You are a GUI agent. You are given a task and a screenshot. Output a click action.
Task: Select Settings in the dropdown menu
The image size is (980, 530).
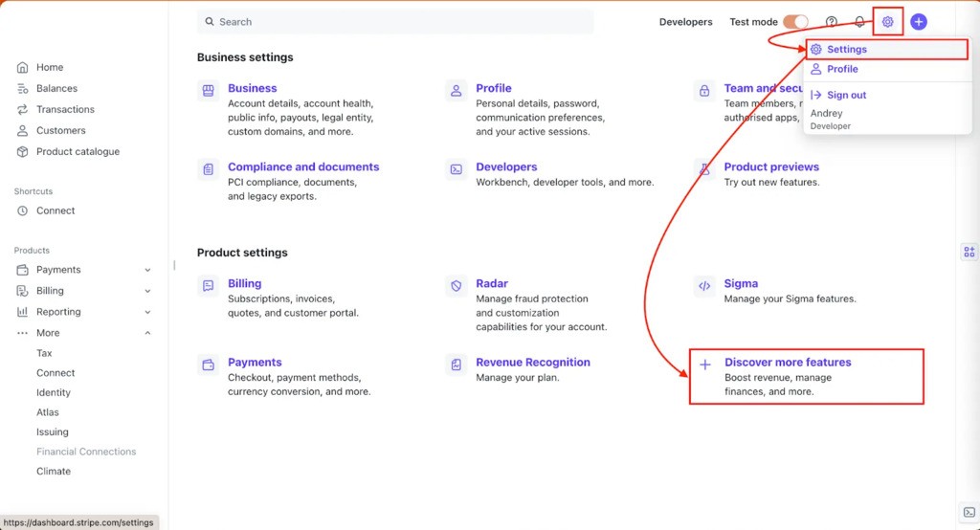coord(846,50)
